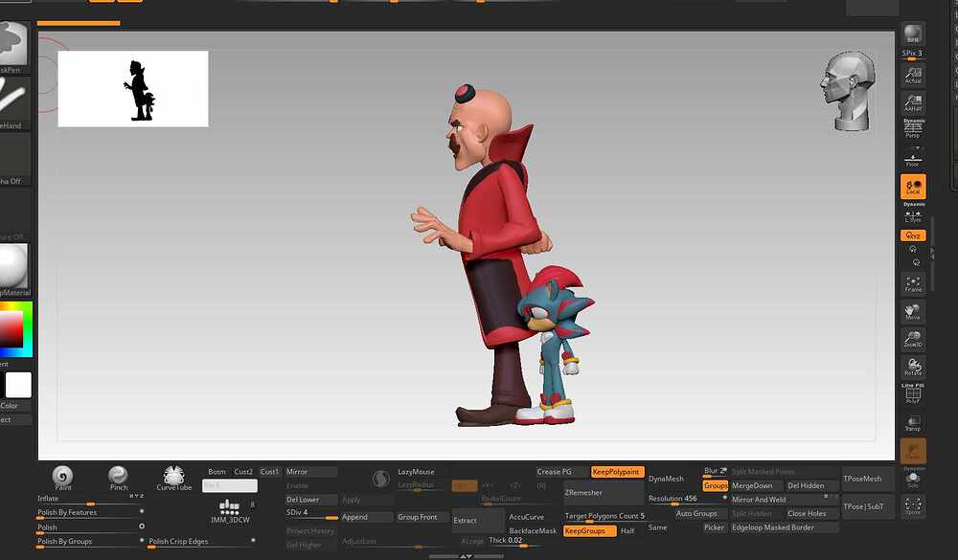Toggle the Floor grid icon
Screen dimensions: 958x560
pos(913,160)
